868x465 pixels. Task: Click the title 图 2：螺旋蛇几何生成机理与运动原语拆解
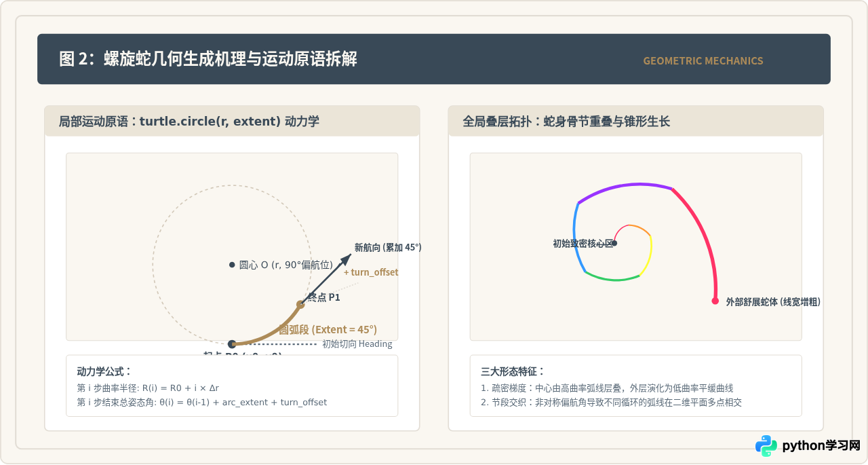[x=208, y=59]
